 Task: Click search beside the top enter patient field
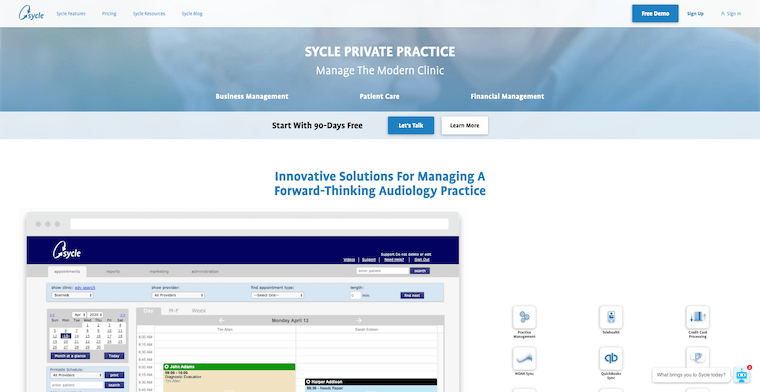click(420, 271)
